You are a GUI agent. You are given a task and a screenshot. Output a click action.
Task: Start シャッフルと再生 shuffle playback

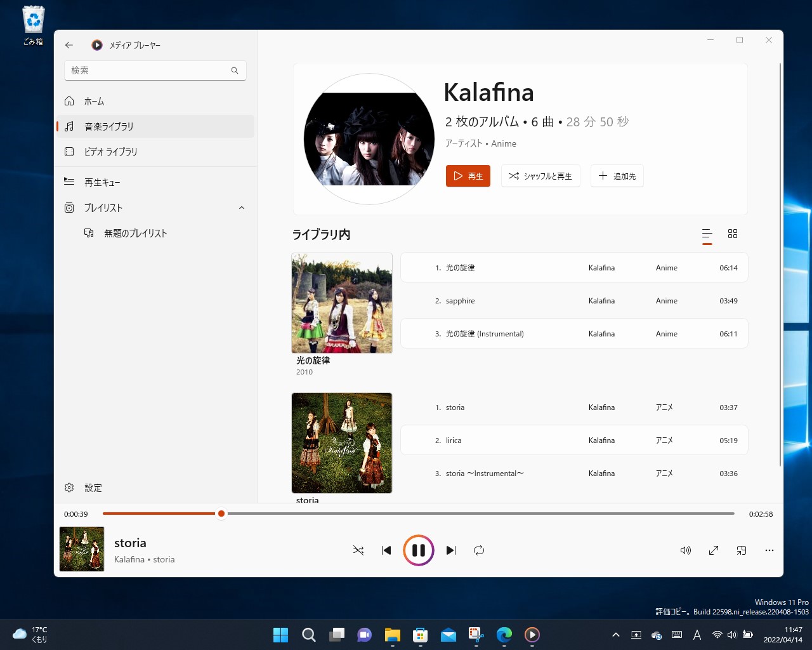[540, 176]
